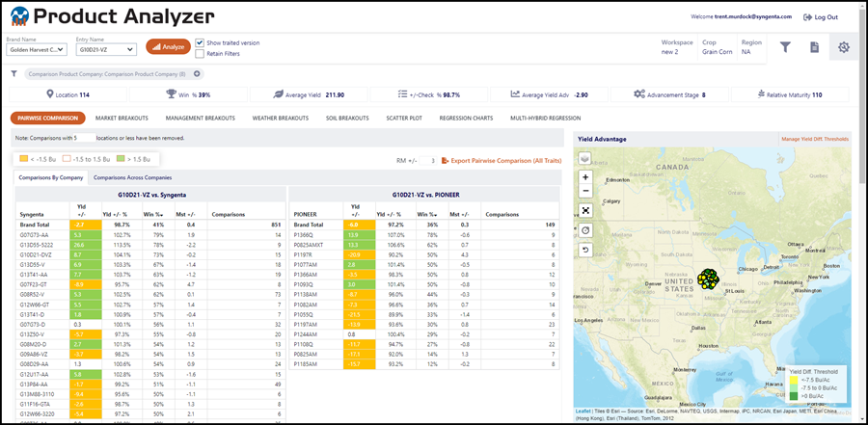Viewport: 868px width, 425px height.
Task: Zoom out on the Yield Advantage map
Action: point(585,191)
